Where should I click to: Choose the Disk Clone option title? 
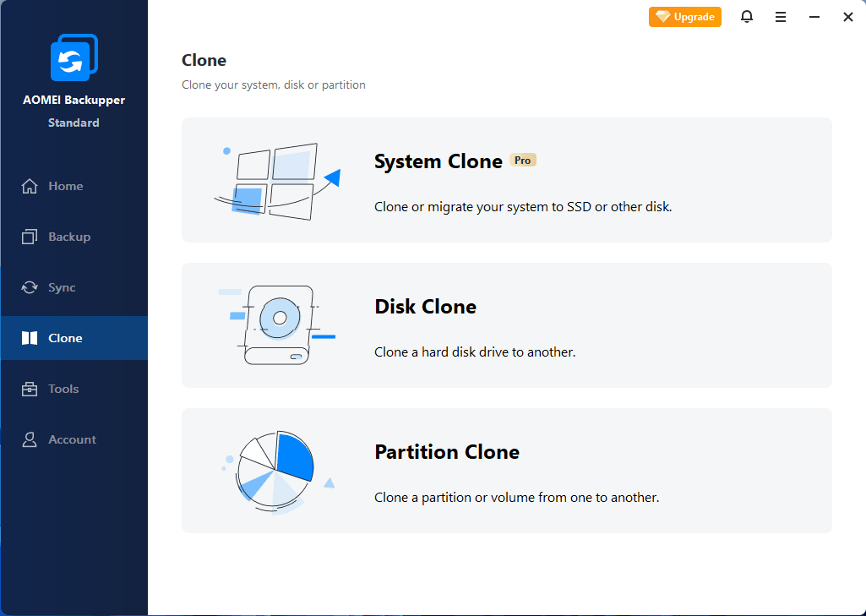[x=425, y=307]
